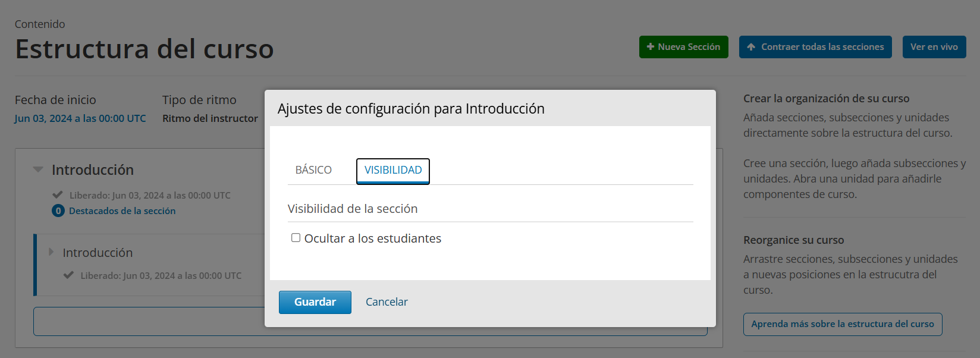Select the VISIBILIDAD tab
The height and width of the screenshot is (358, 980).
[393, 171]
